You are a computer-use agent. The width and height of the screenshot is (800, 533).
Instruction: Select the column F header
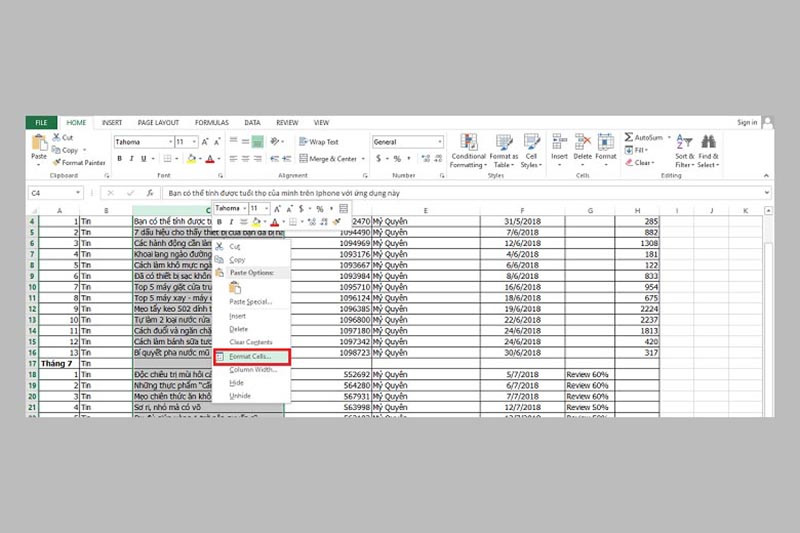522,210
